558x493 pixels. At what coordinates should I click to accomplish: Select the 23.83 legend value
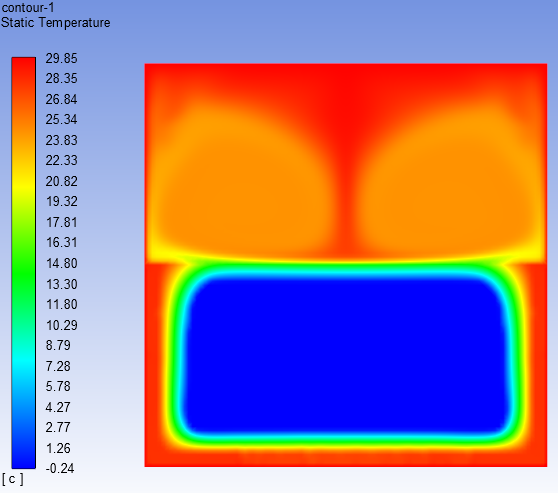pos(61,140)
